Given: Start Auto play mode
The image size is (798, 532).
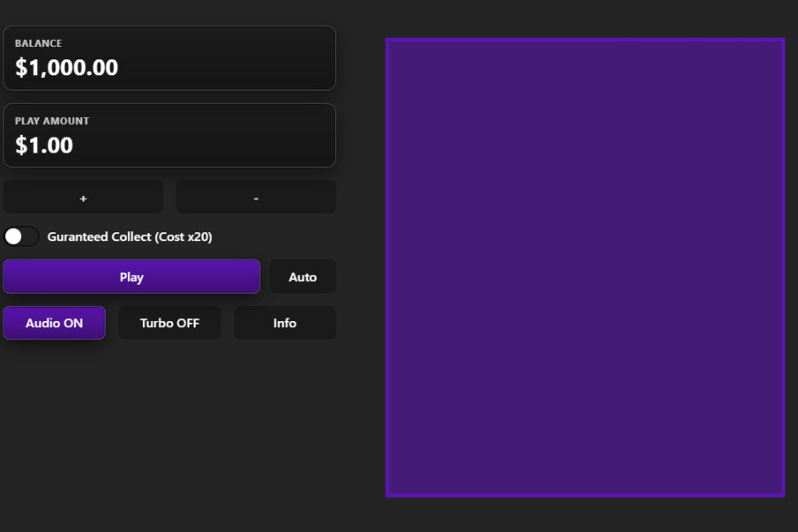Looking at the screenshot, I should point(302,277).
